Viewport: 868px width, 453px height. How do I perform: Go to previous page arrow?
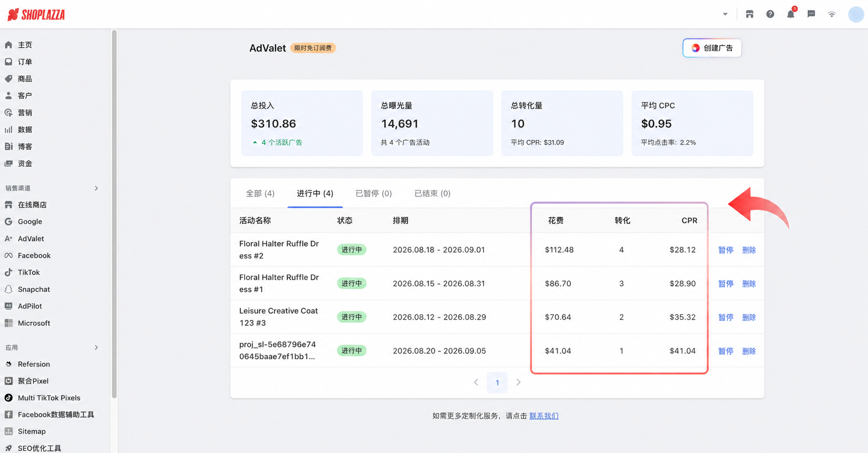476,382
